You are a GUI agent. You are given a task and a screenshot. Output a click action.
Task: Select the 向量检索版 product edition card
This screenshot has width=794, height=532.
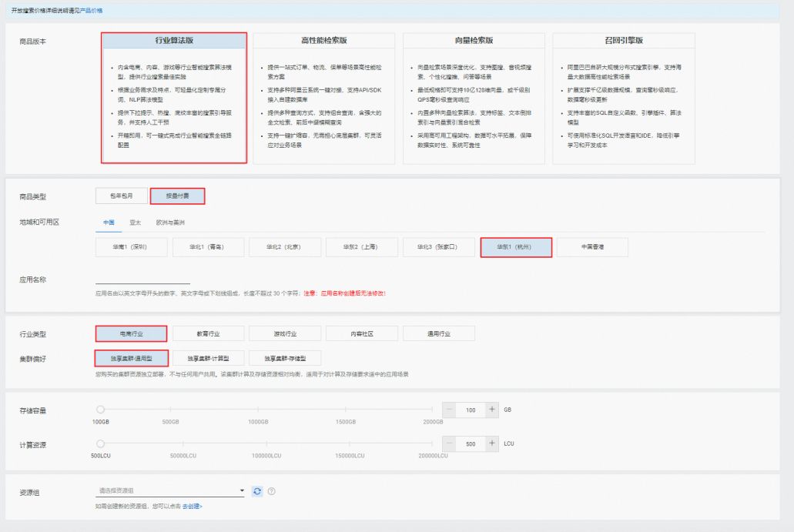[x=474, y=99]
